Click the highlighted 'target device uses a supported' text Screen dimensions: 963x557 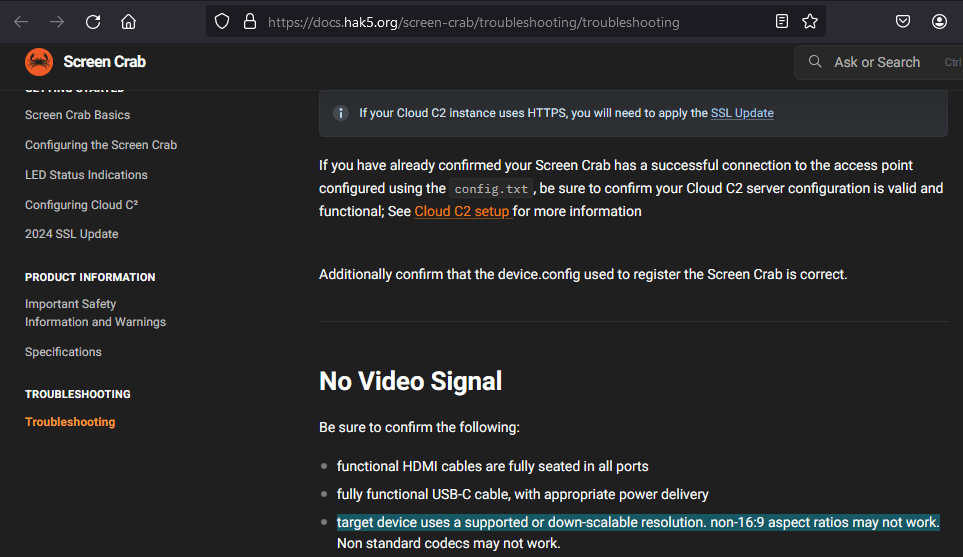(638, 523)
